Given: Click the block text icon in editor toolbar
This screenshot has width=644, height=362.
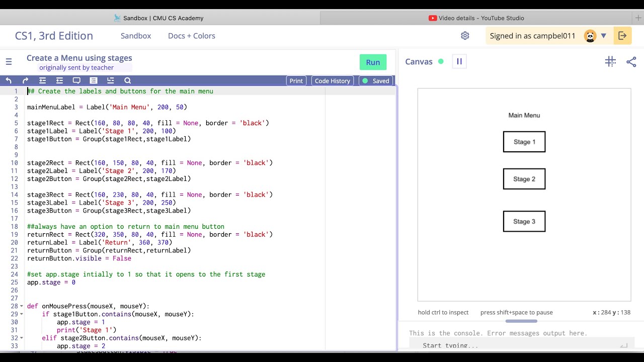Looking at the screenshot, I should click(x=94, y=80).
